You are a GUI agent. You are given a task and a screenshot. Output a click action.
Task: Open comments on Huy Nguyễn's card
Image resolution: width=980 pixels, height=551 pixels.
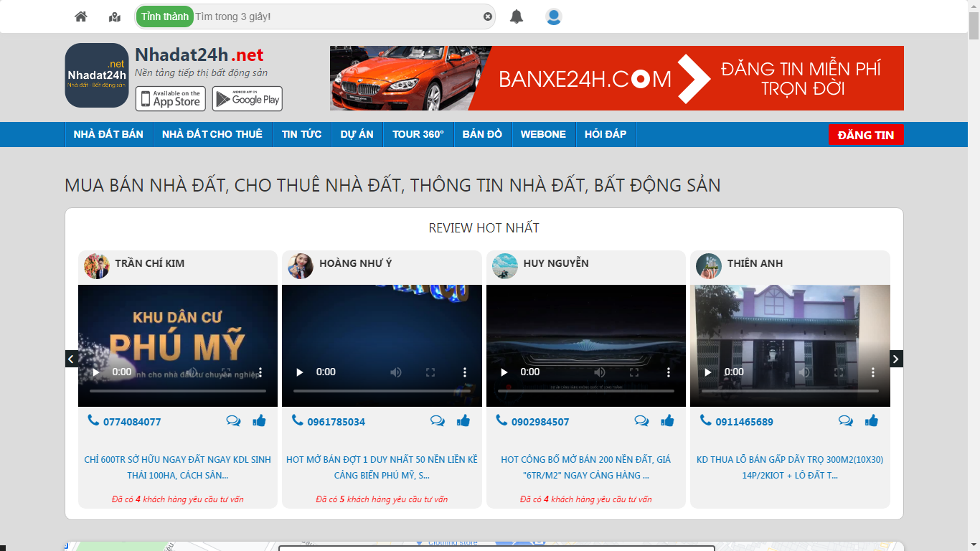point(642,421)
